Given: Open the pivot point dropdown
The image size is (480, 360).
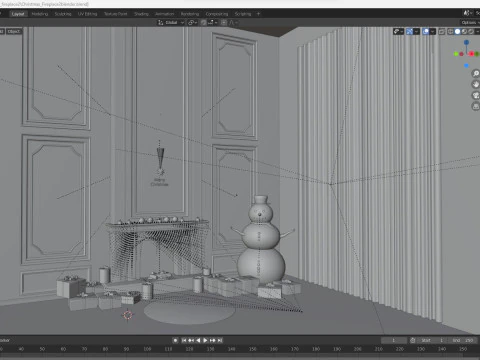Looking at the screenshot, I should click(192, 23).
